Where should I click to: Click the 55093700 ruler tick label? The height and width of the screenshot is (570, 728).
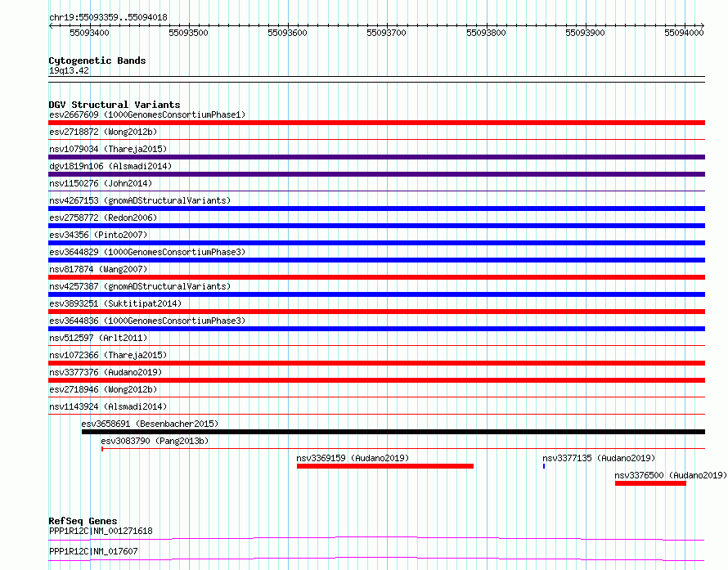click(386, 33)
